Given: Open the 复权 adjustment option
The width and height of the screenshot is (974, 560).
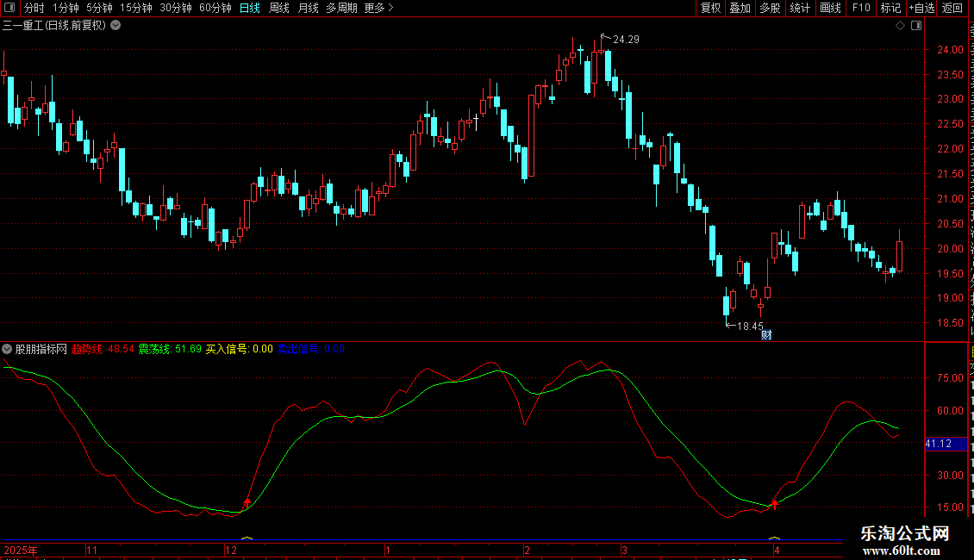Looking at the screenshot, I should click(710, 8).
